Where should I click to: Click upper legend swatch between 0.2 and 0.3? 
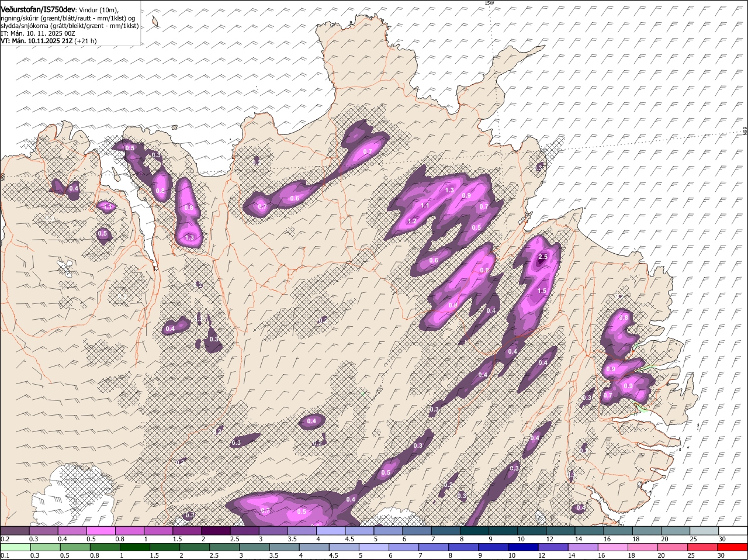[x=15, y=531]
